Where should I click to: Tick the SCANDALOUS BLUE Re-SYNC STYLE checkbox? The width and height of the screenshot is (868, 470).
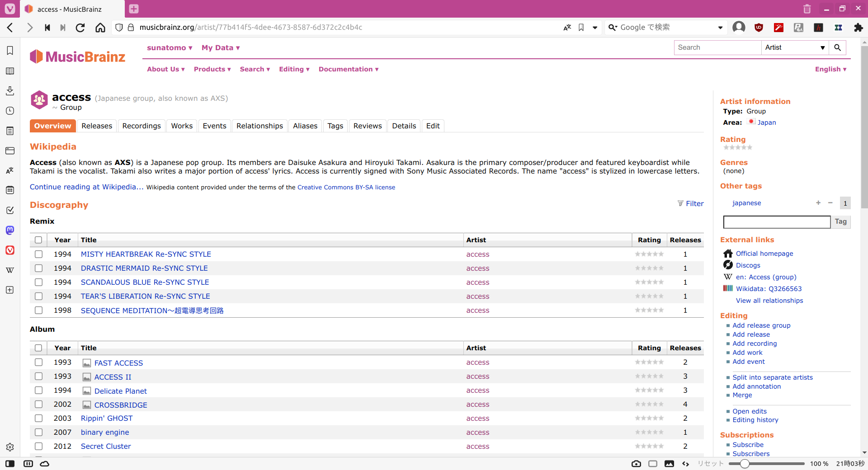point(39,282)
